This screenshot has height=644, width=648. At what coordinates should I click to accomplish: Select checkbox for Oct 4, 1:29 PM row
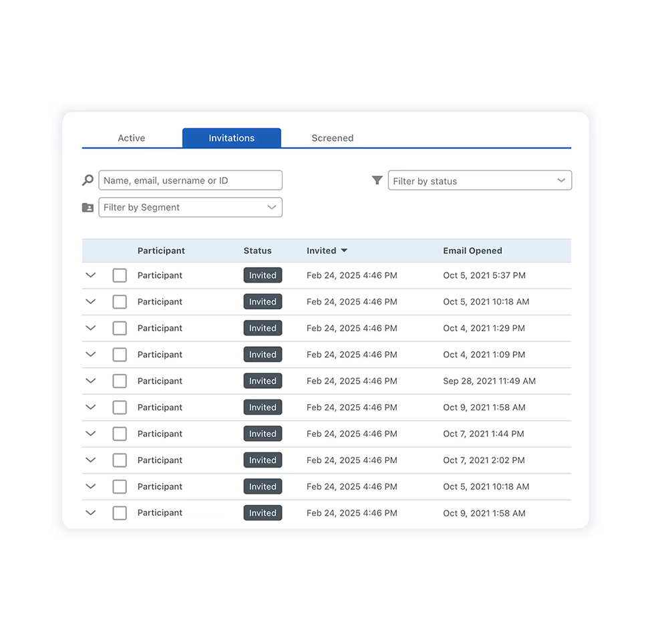click(x=120, y=328)
